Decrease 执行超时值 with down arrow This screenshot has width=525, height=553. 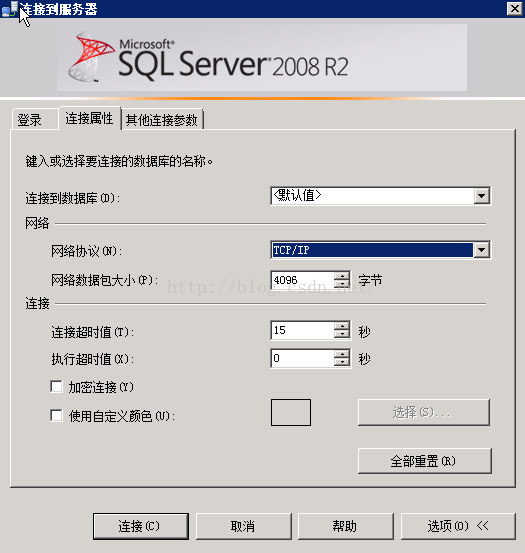click(x=342, y=362)
